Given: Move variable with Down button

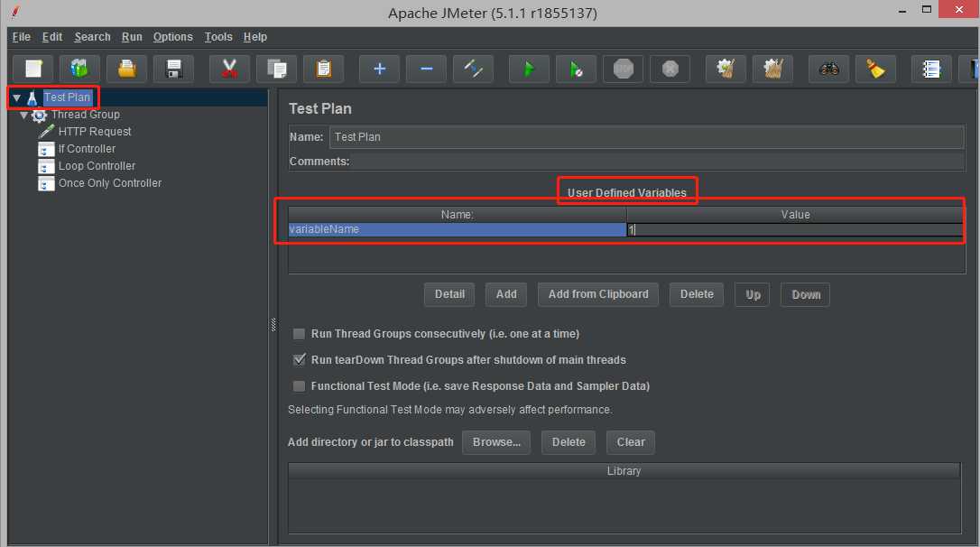Looking at the screenshot, I should [806, 294].
